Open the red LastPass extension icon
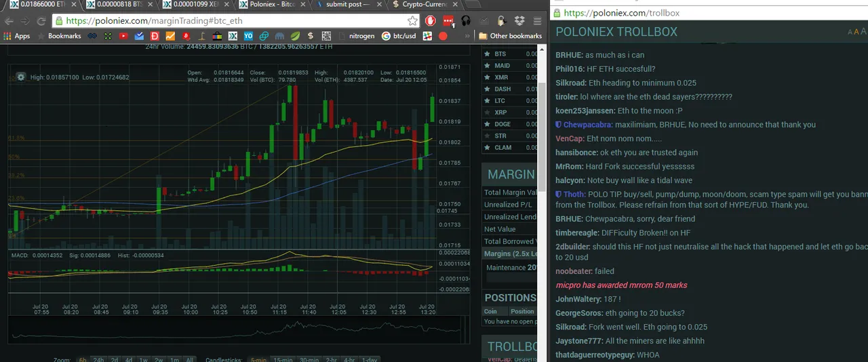This screenshot has width=868, height=362. click(x=448, y=20)
